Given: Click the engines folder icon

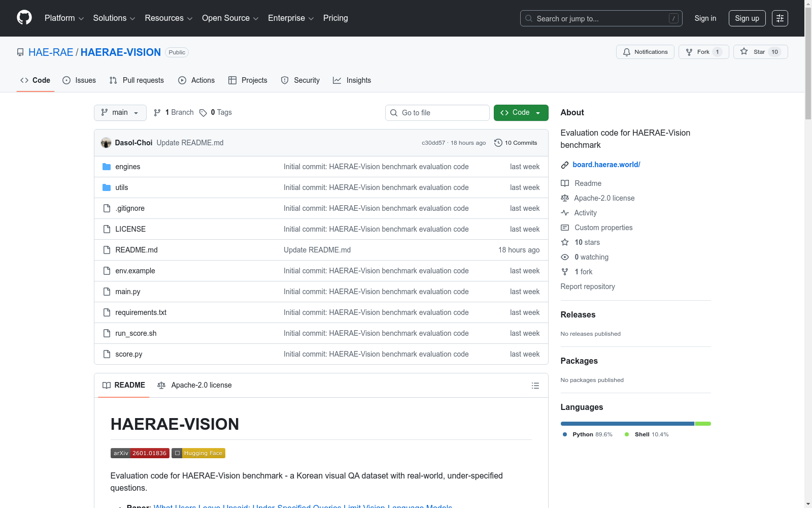Looking at the screenshot, I should click(107, 167).
